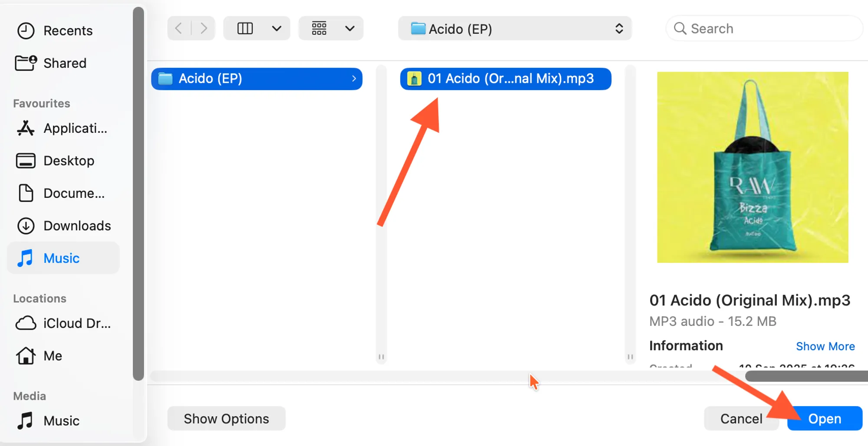Screen dimensions: 868x446
Task: Click the Show More link
Action: (x=825, y=346)
